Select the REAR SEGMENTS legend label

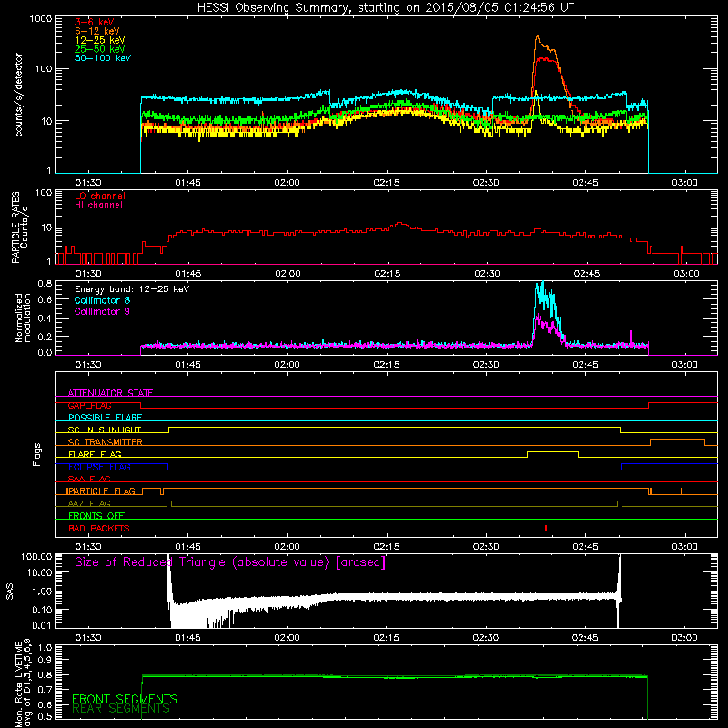(121, 709)
